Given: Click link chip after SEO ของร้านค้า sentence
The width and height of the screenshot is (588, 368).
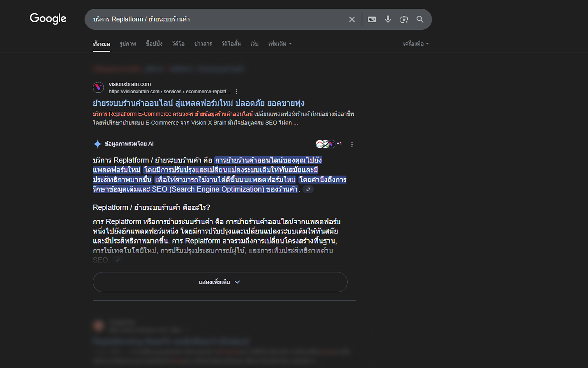Looking at the screenshot, I should click(x=308, y=189).
